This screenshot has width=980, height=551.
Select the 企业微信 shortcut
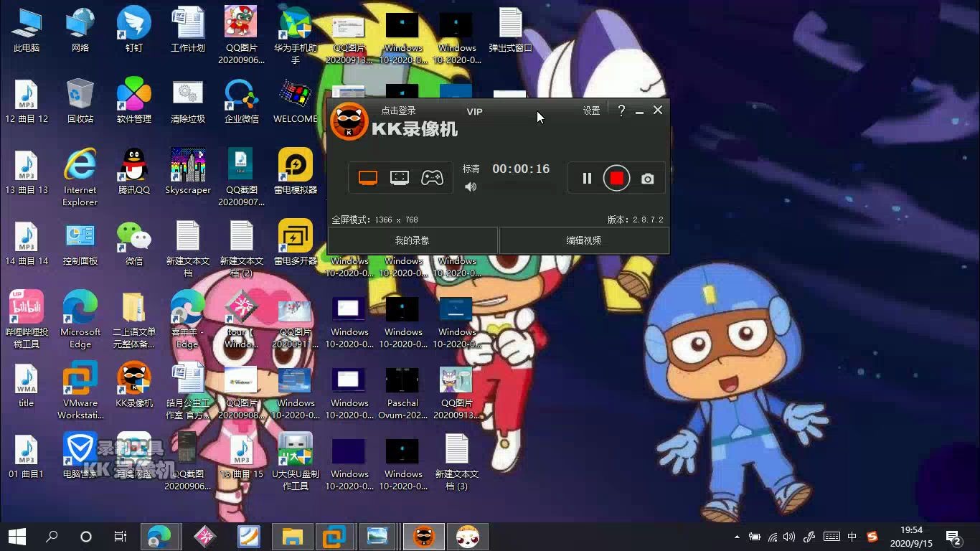coord(242,101)
